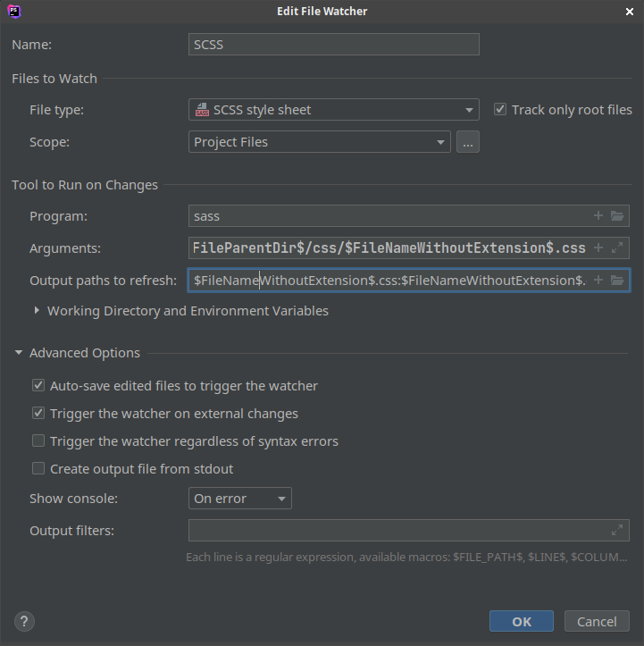Insert macro into Arguments field via plus icon

click(x=598, y=247)
